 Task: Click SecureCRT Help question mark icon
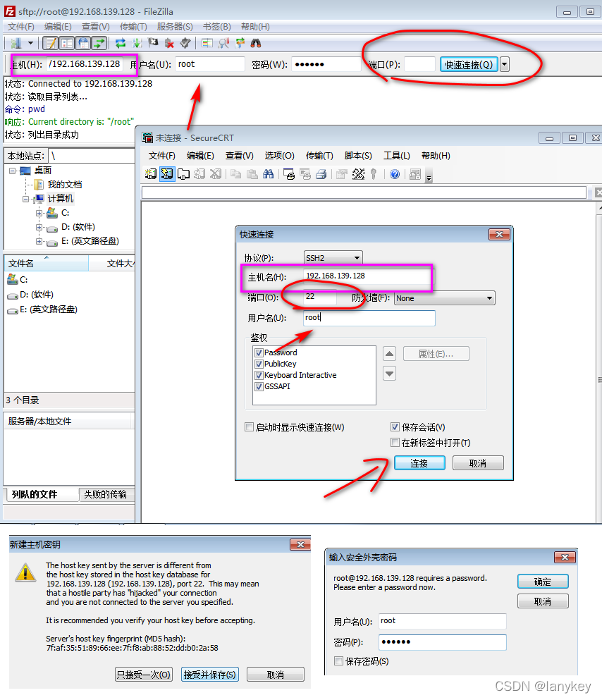point(395,173)
